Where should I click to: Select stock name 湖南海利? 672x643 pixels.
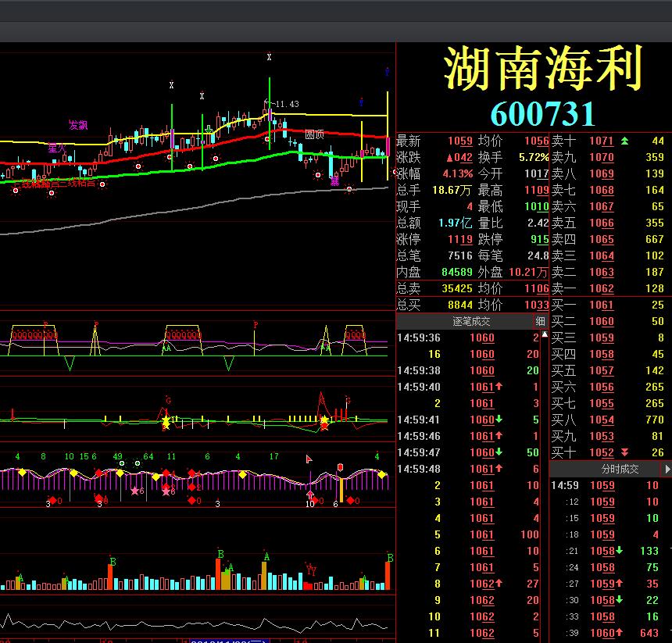[x=543, y=68]
